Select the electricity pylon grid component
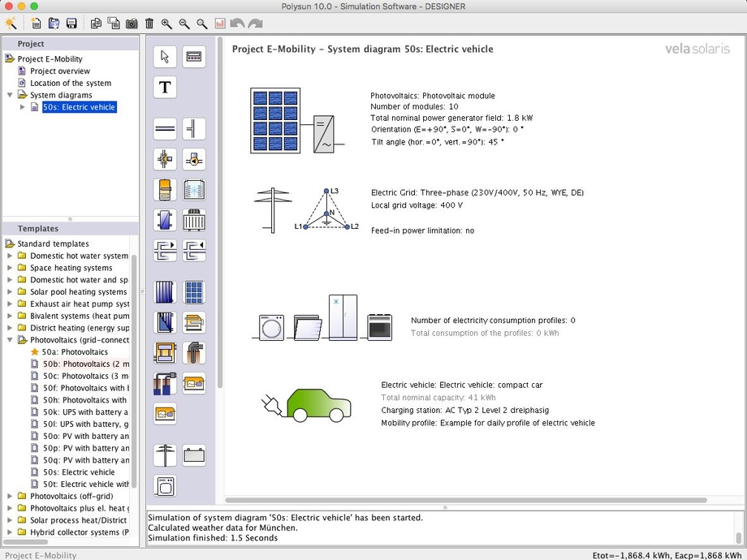Screen dimensions: 747x560 (165, 455)
